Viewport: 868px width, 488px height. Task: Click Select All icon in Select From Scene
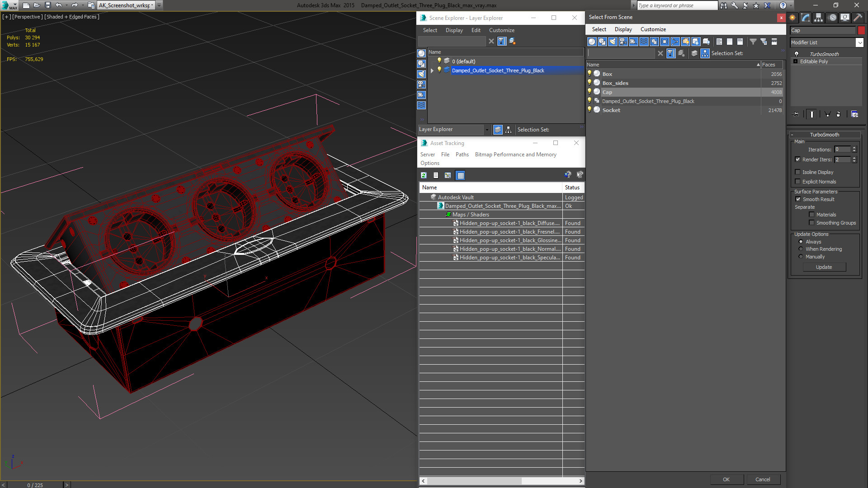pyautogui.click(x=719, y=42)
